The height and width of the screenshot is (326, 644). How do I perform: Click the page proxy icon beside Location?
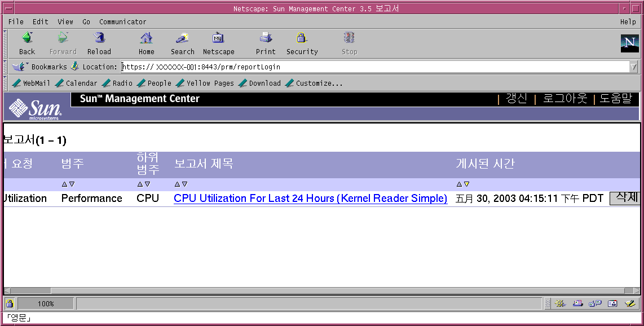[75, 66]
